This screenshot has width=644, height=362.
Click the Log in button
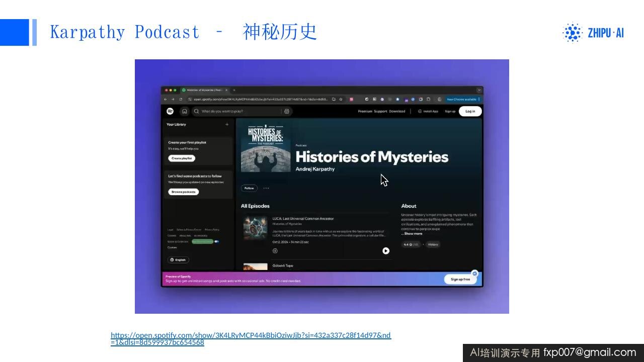coord(470,111)
